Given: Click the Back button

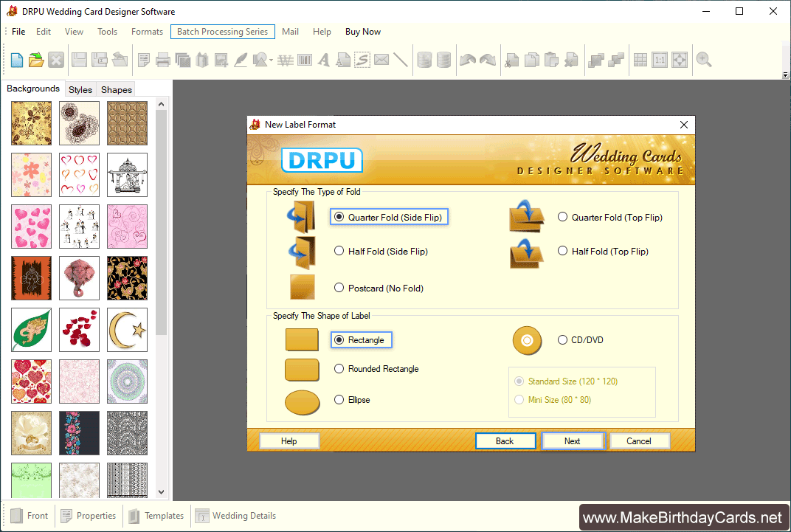Looking at the screenshot, I should [505, 441].
